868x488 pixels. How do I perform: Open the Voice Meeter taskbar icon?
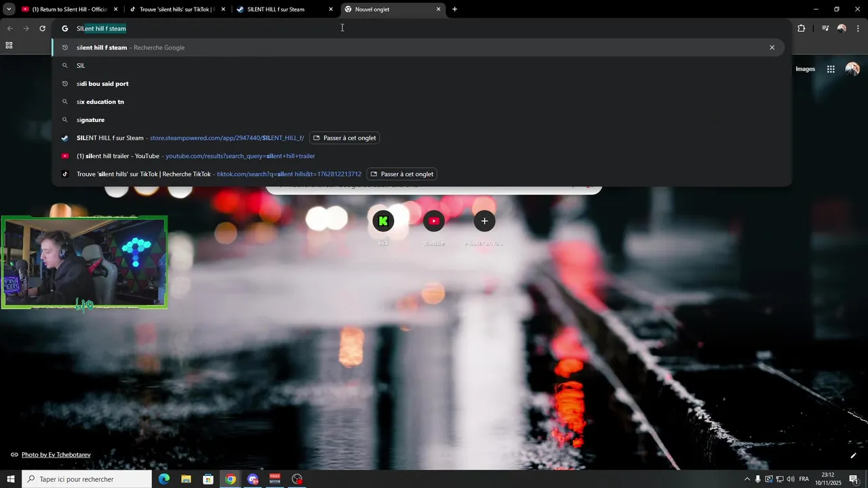click(x=275, y=479)
